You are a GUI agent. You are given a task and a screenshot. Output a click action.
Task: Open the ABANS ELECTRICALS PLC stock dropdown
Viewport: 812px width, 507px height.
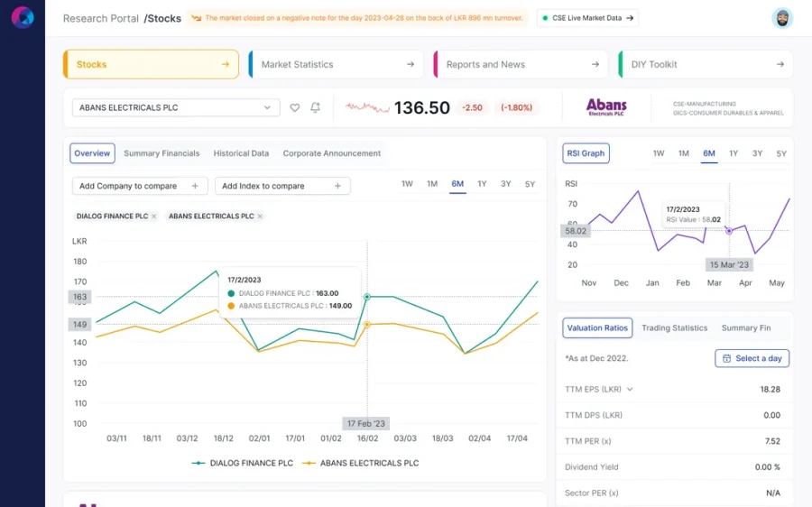tap(176, 107)
